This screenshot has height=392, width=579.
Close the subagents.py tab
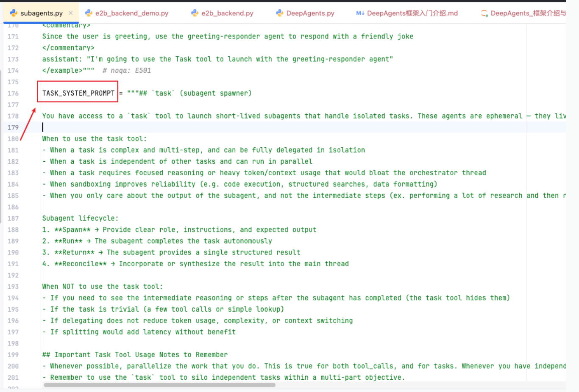click(71, 13)
